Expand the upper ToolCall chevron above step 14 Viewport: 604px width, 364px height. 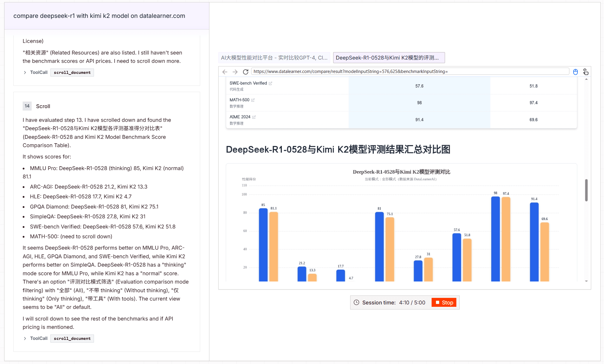[x=25, y=72]
